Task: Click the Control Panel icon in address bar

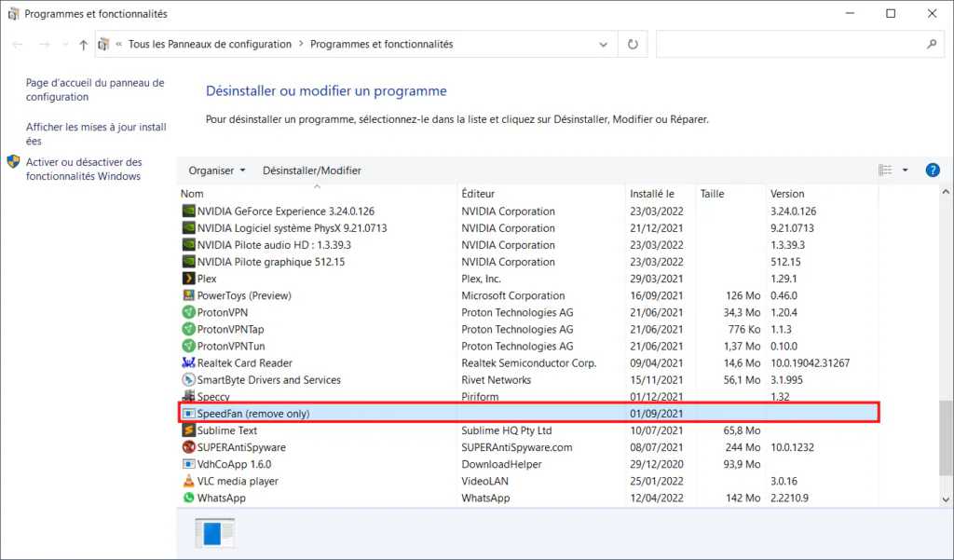Action: click(103, 45)
